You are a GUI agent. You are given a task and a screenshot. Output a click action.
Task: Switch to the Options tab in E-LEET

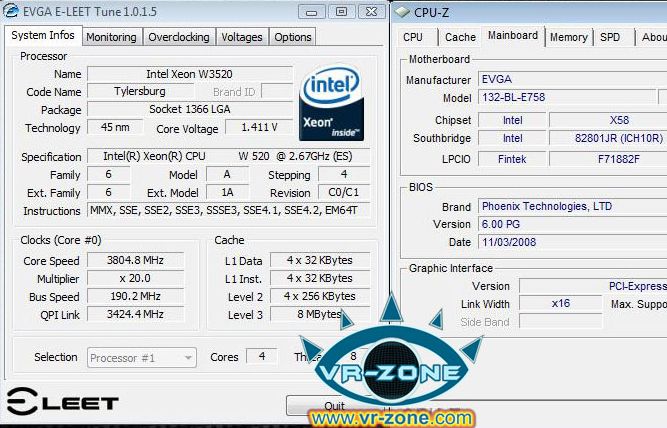click(x=293, y=37)
